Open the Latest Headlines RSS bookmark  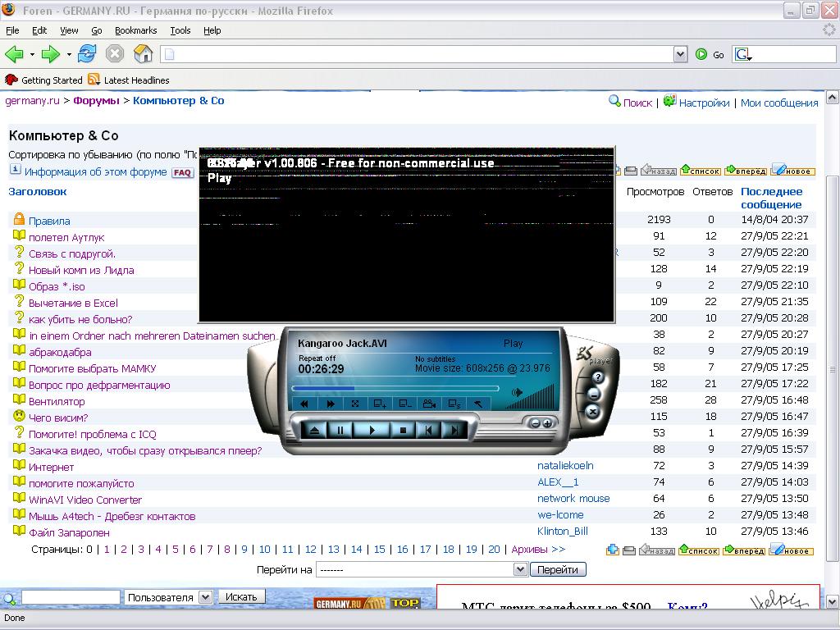(129, 80)
